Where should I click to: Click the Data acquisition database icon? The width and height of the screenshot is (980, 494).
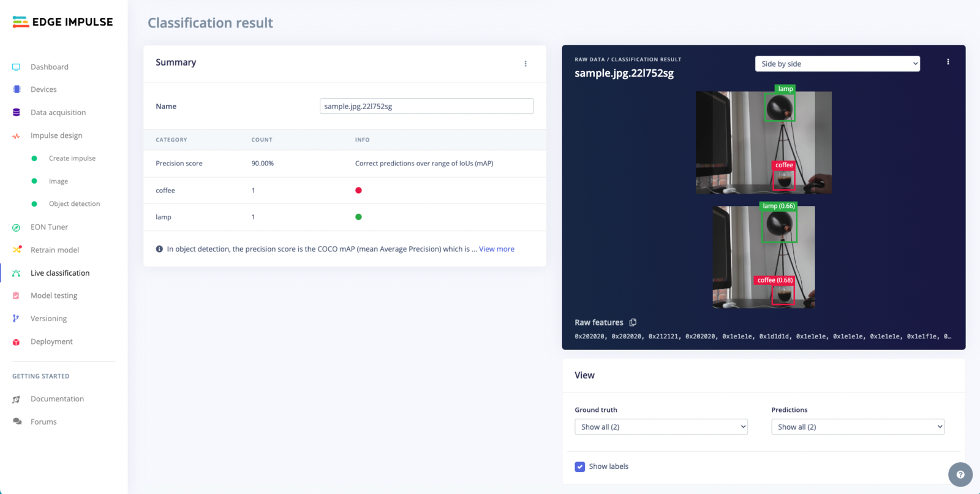[17, 113]
